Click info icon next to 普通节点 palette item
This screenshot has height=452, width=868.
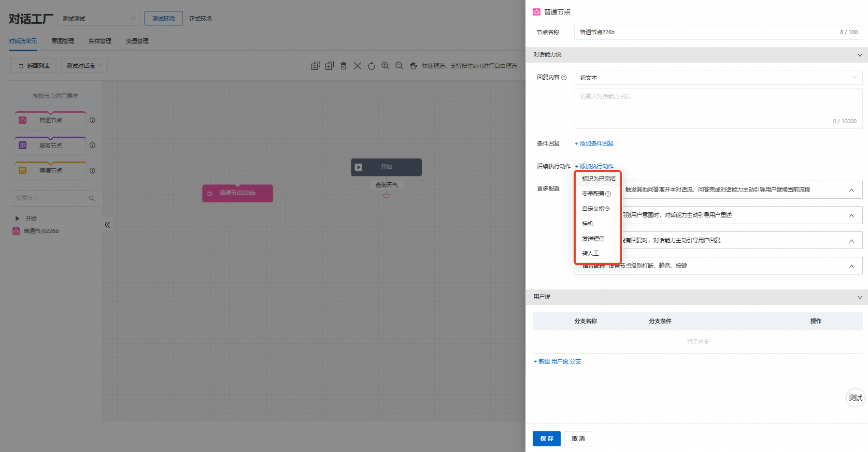point(92,120)
